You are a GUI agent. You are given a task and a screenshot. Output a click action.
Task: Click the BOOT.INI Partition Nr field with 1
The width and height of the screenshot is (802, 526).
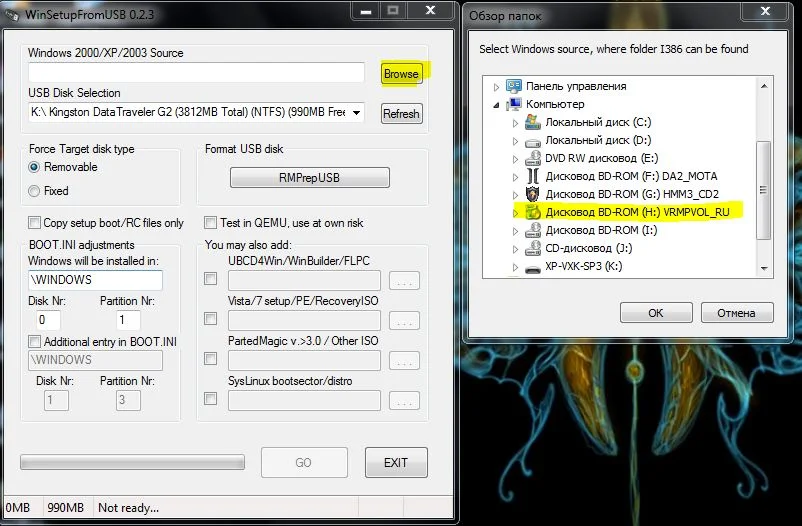128,320
